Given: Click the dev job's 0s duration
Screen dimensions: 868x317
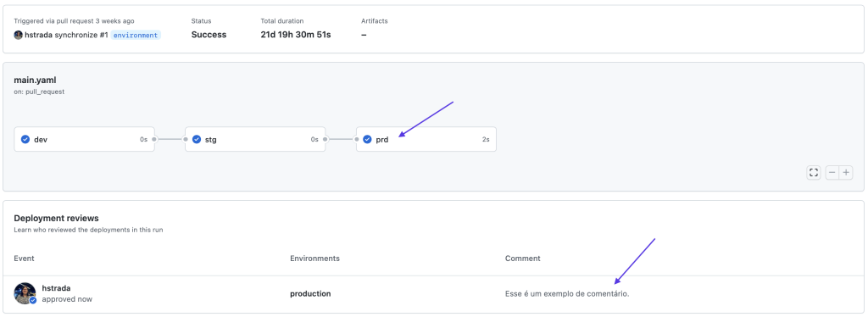Looking at the screenshot, I should pyautogui.click(x=143, y=139).
